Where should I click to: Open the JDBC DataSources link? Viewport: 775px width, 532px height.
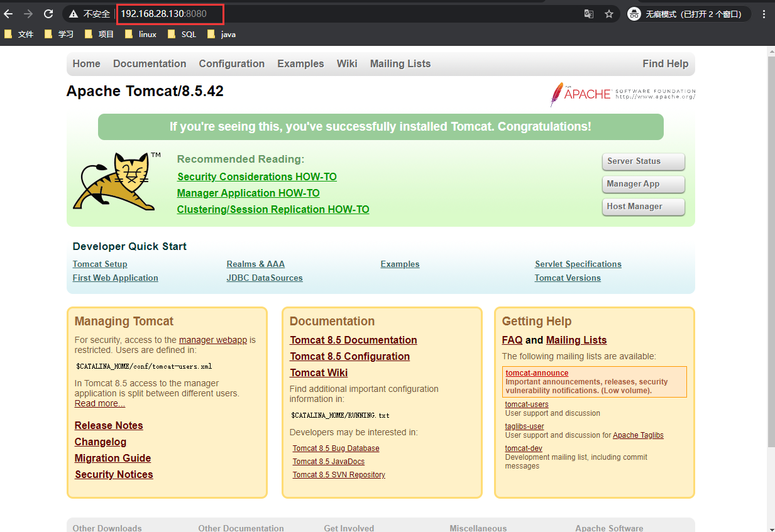(265, 278)
